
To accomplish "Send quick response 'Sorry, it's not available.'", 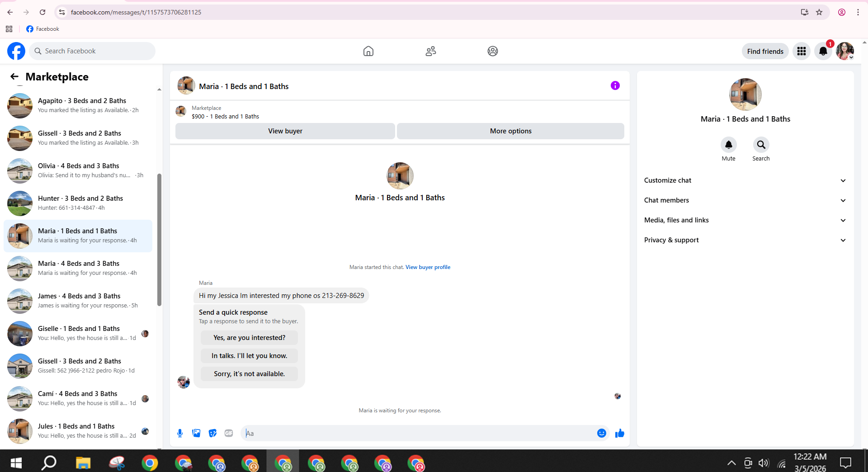I will pyautogui.click(x=250, y=374).
